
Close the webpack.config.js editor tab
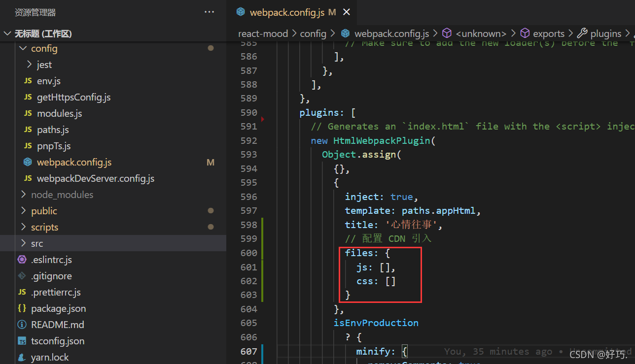[x=347, y=12]
